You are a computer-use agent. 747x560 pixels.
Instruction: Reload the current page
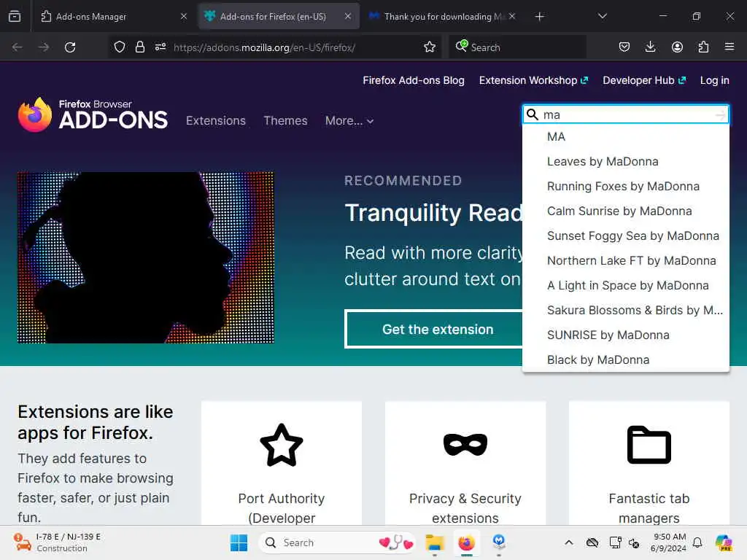coord(70,47)
